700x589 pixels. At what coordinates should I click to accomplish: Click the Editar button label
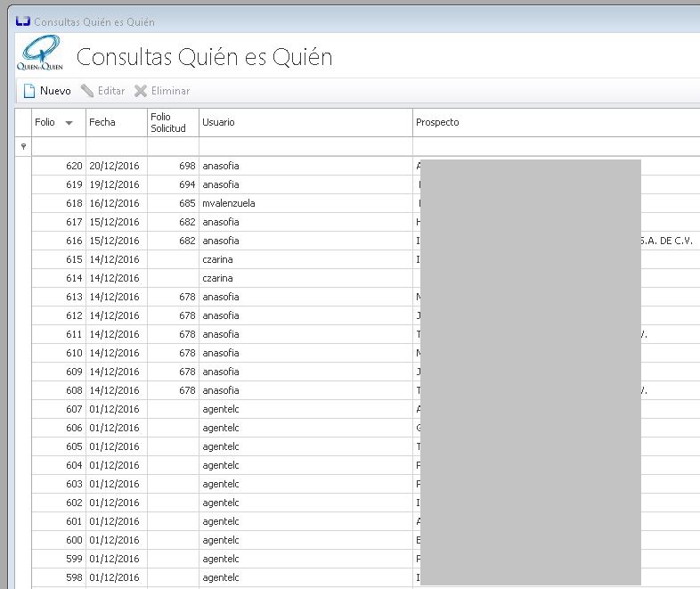point(111,91)
